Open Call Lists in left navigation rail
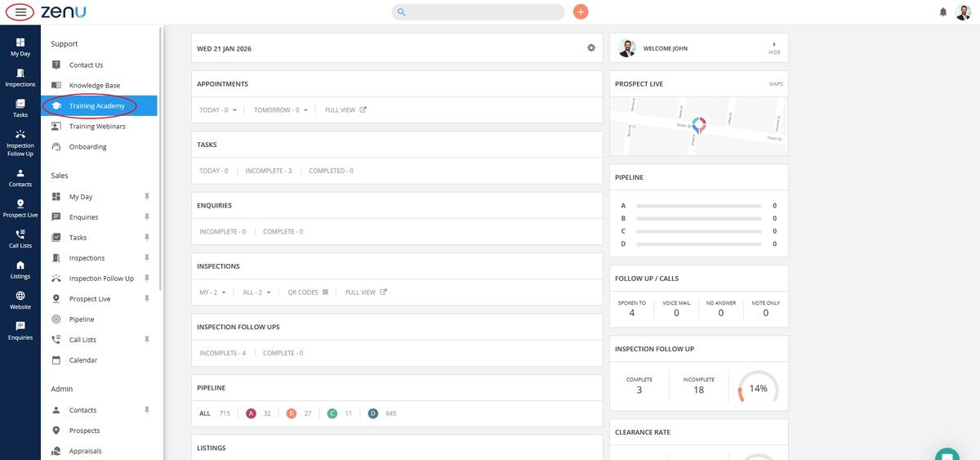Screen dimensions: 980x460 (20, 239)
